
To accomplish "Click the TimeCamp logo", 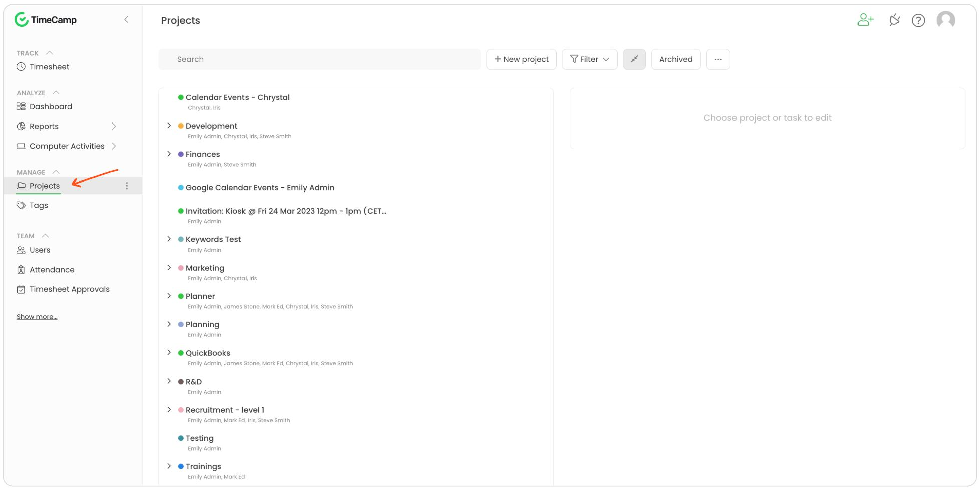I will tap(46, 20).
